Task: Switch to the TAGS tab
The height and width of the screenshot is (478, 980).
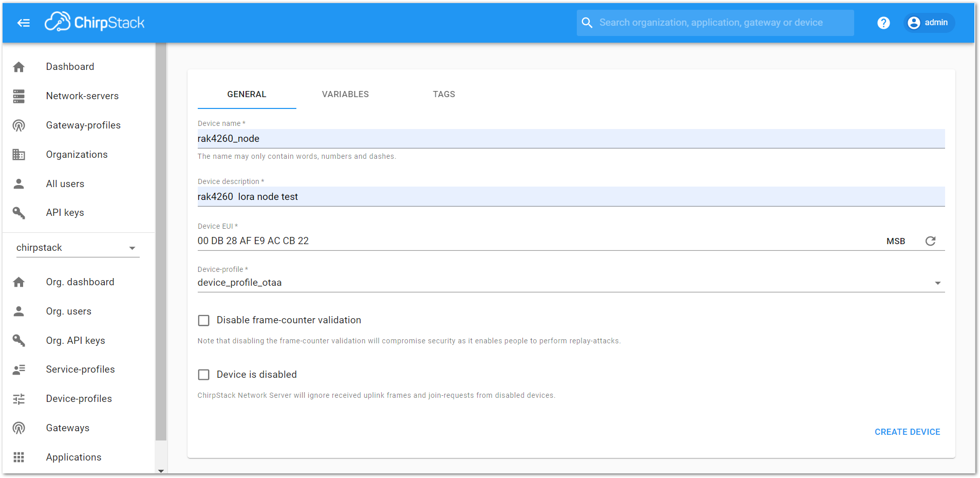Action: [x=444, y=95]
